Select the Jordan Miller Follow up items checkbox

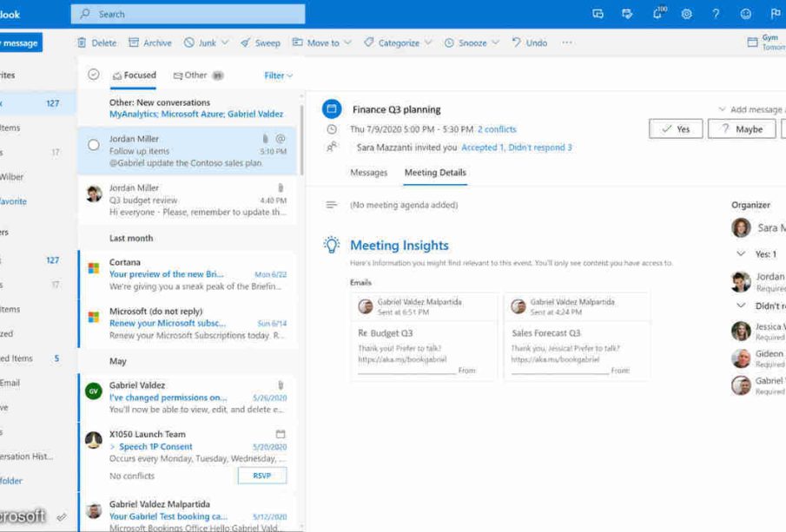click(94, 145)
